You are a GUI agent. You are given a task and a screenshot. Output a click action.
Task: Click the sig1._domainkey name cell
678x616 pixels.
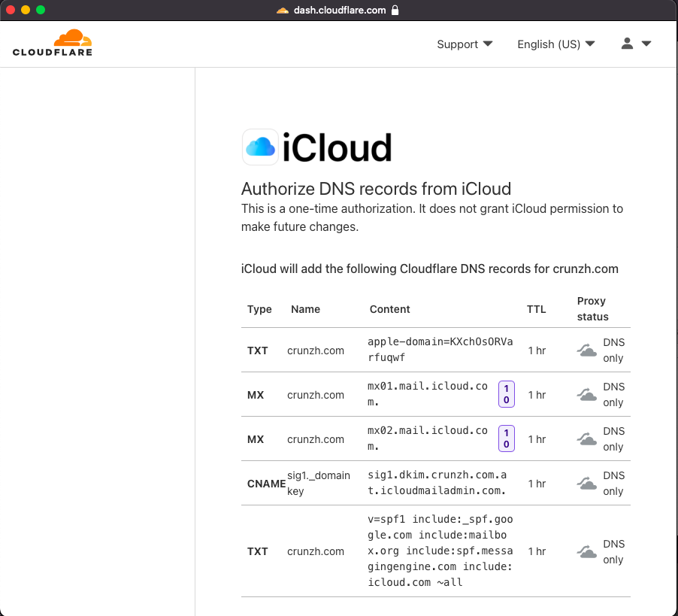tap(319, 483)
